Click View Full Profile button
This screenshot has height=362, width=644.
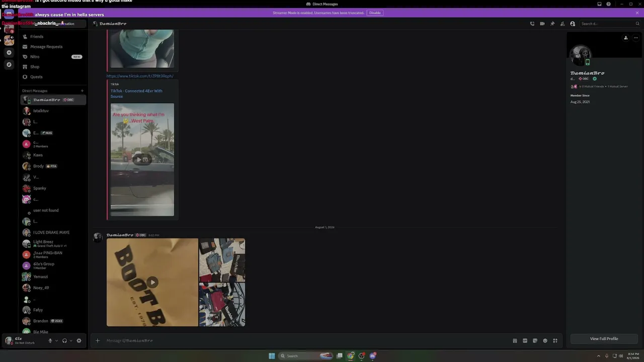[x=604, y=339]
